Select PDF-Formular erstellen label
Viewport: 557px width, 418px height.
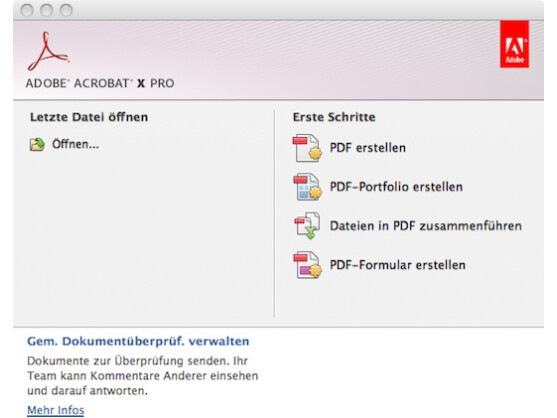[x=398, y=265]
